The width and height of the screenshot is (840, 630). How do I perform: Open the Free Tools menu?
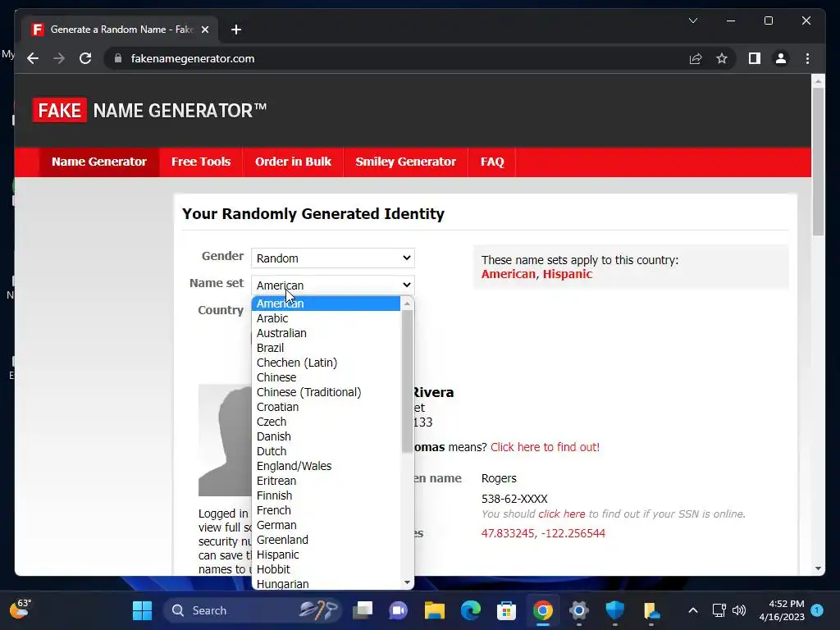[201, 162]
